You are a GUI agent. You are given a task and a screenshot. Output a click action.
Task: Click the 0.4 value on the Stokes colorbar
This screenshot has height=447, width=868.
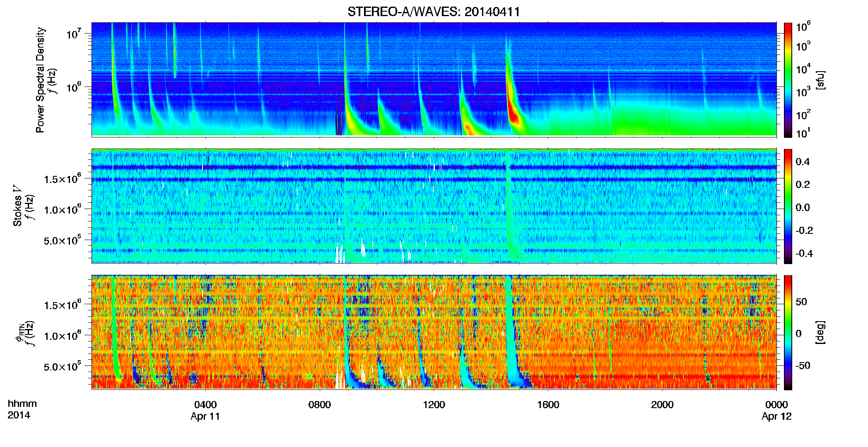click(803, 162)
